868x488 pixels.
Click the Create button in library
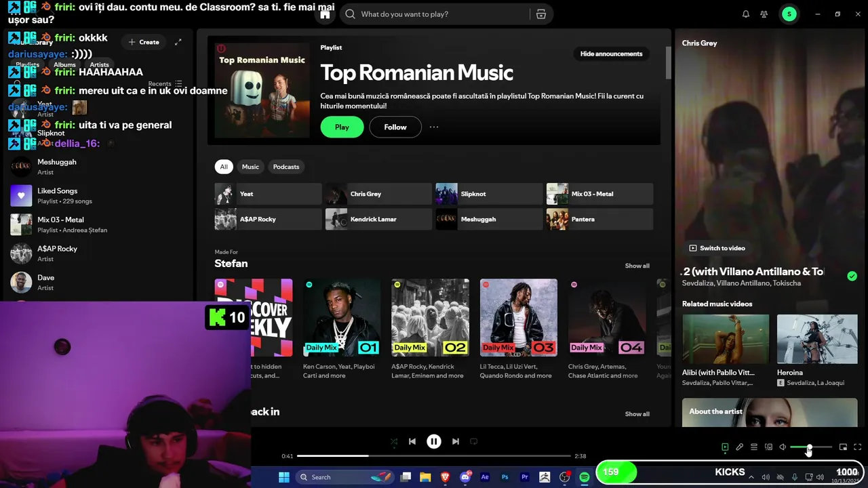(x=144, y=42)
